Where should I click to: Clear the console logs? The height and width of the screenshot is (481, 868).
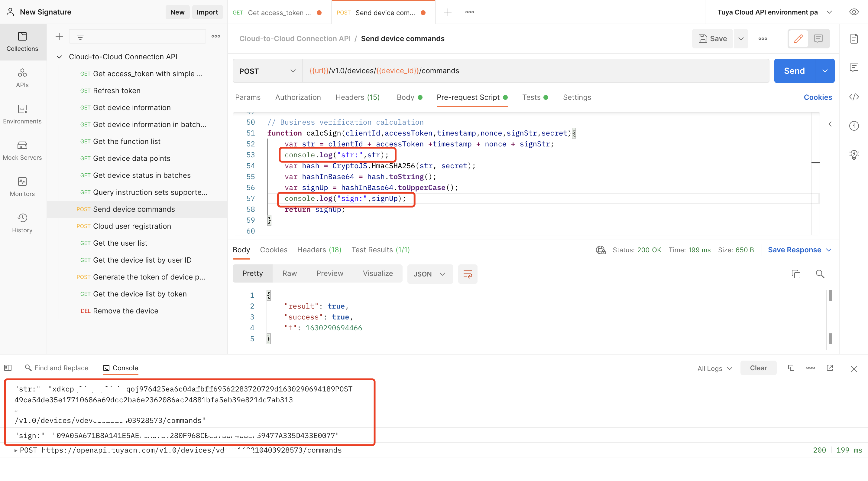[758, 368]
